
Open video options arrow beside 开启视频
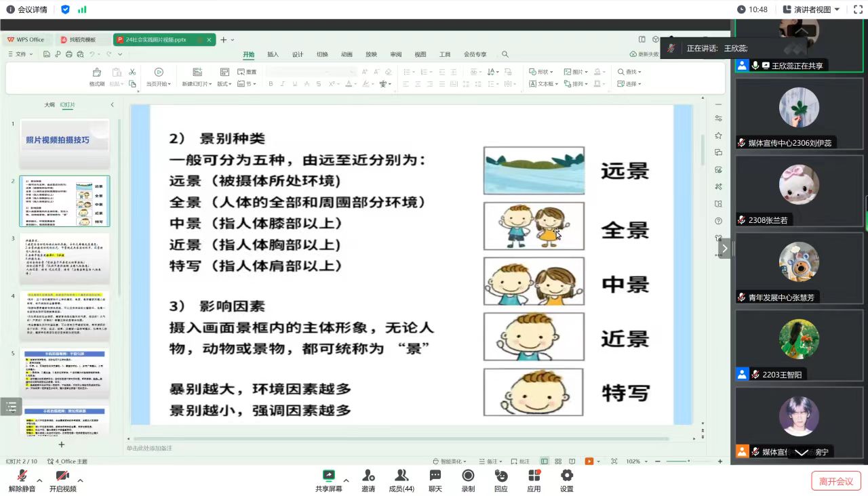click(80, 480)
